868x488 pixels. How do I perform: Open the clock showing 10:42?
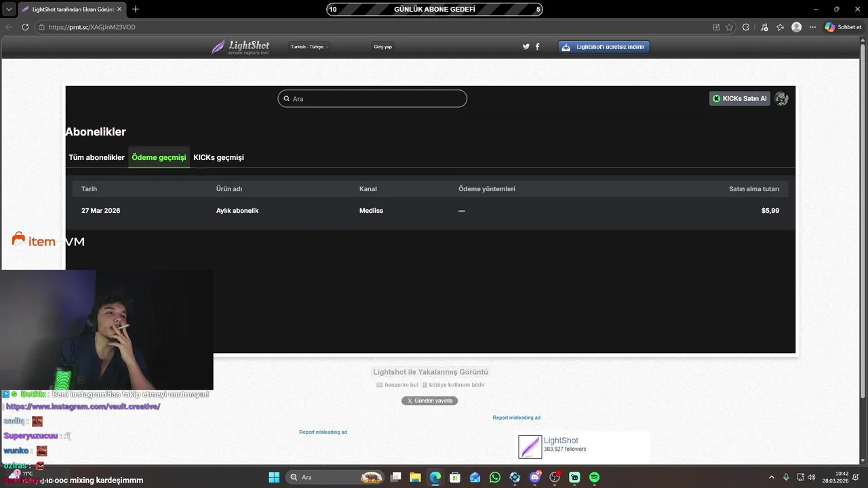pos(835,477)
